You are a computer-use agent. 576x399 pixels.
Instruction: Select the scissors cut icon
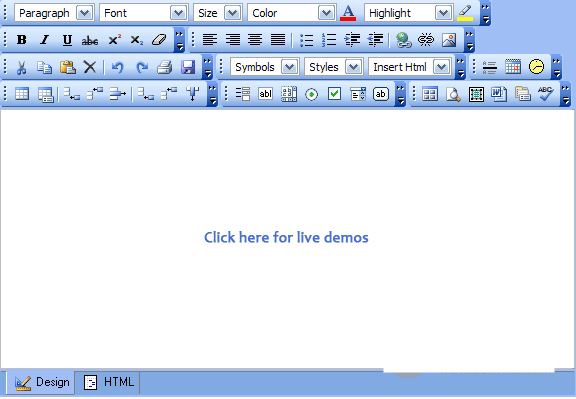pos(22,67)
